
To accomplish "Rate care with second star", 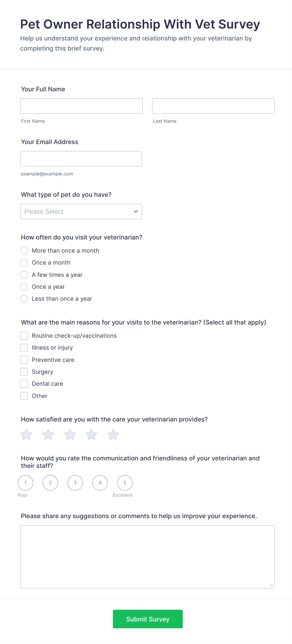I will coord(48,435).
